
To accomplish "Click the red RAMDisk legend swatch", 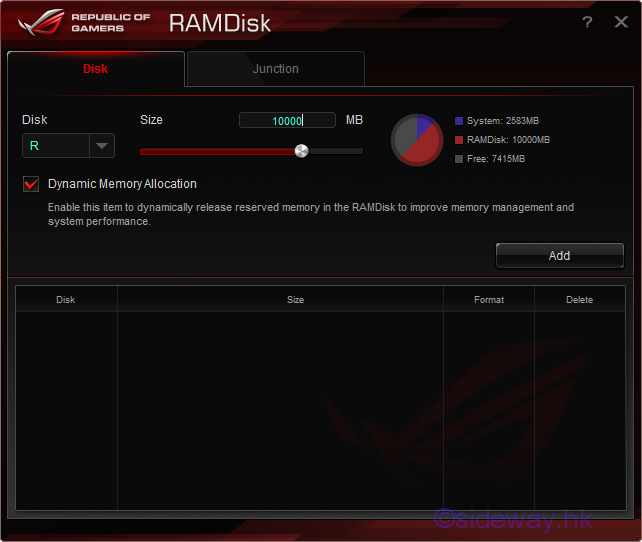I will 459,140.
